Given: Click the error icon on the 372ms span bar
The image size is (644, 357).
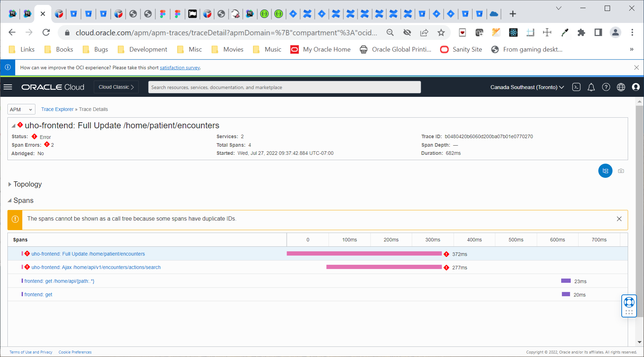Looking at the screenshot, I should pos(446,254).
